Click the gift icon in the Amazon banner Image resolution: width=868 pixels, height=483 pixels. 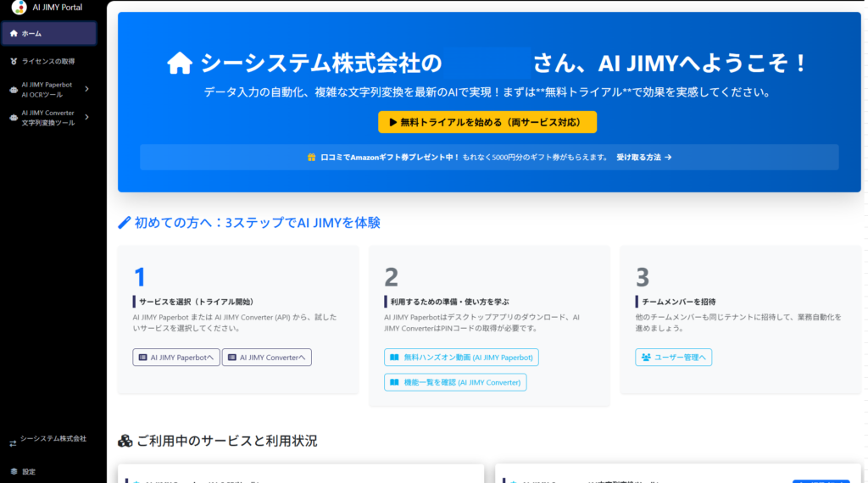tap(311, 157)
